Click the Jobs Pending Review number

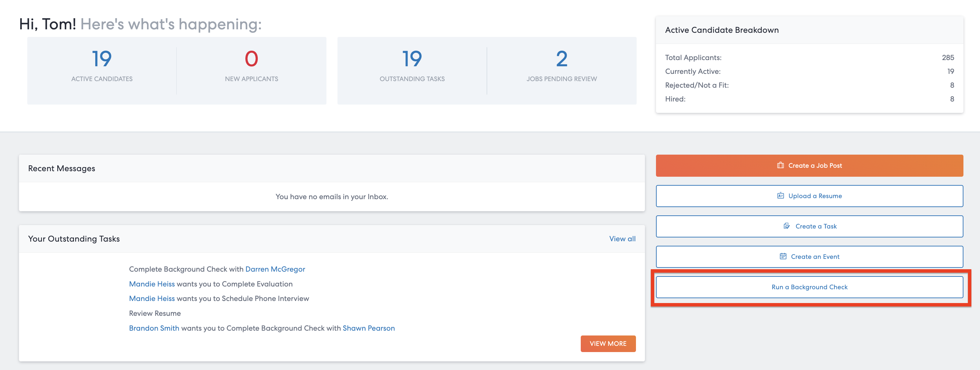pos(561,59)
